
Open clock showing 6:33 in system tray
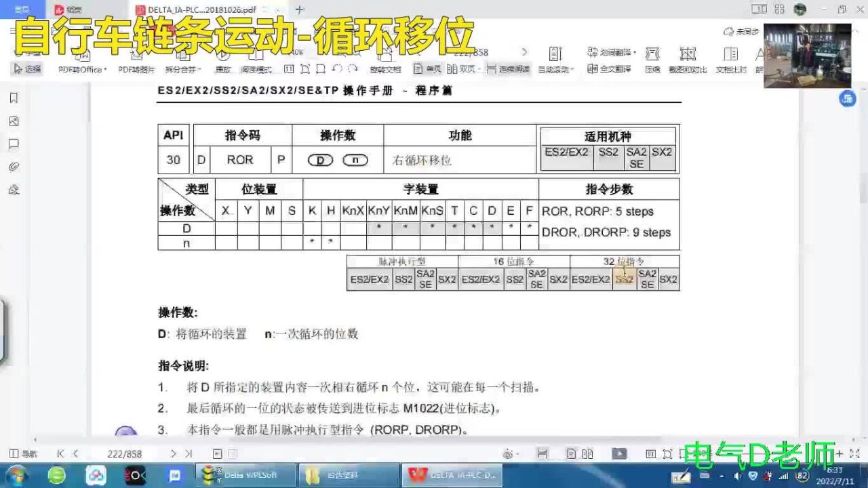click(834, 475)
